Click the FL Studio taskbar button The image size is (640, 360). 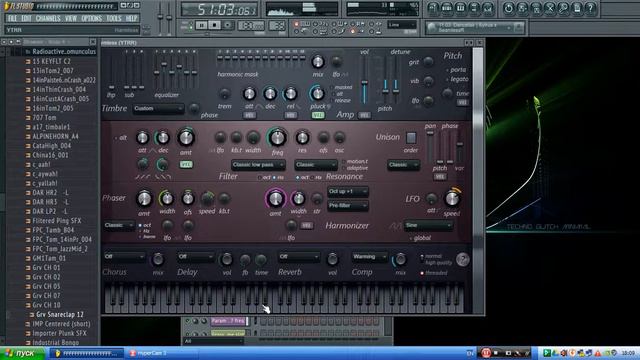coord(87,353)
